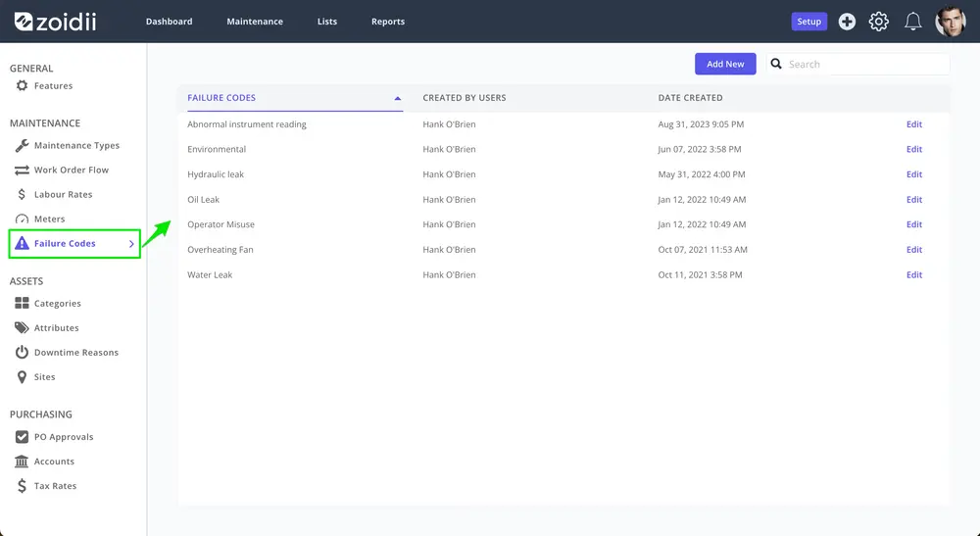Edit the Environmental failure code
Screen dimensions: 980x536
click(x=914, y=149)
